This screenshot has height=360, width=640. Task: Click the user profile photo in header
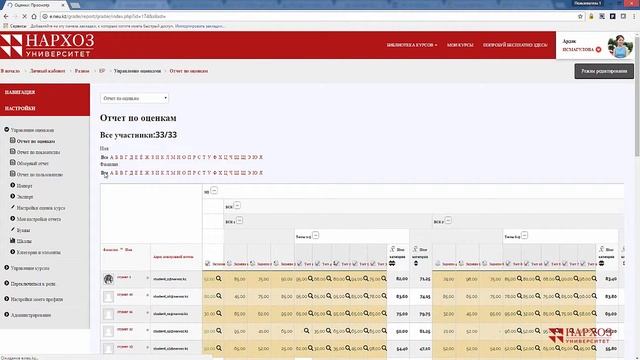click(620, 46)
